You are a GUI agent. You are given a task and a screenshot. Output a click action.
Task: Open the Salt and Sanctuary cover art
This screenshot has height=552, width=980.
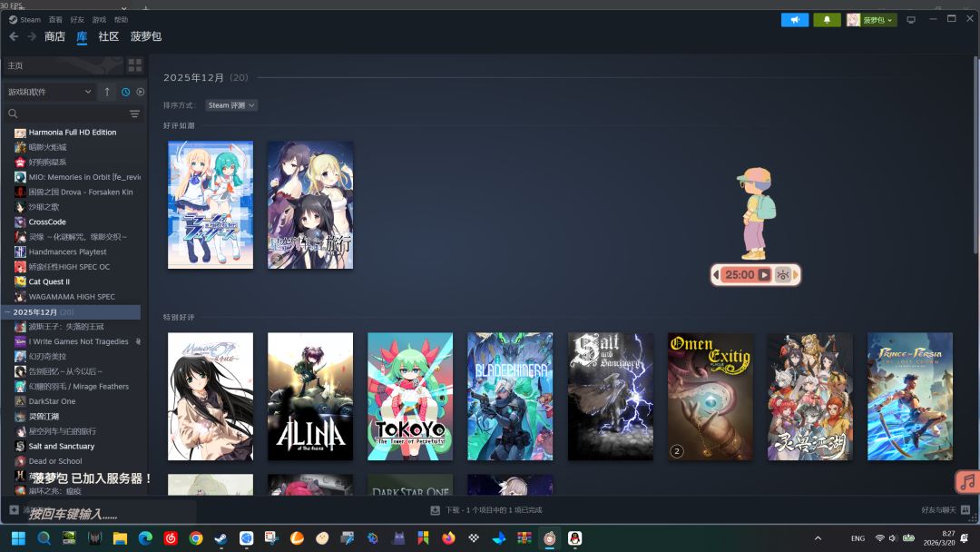(x=610, y=397)
